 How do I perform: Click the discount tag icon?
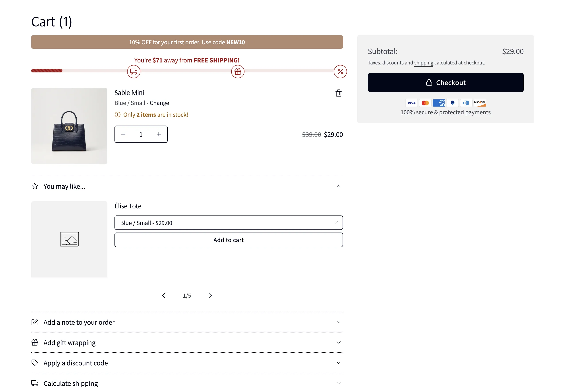click(35, 363)
